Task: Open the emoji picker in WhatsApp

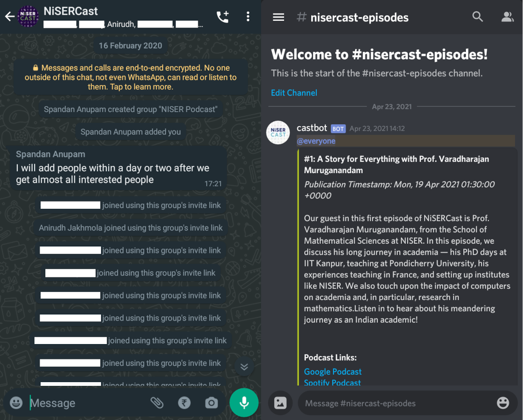Action: tap(16, 403)
